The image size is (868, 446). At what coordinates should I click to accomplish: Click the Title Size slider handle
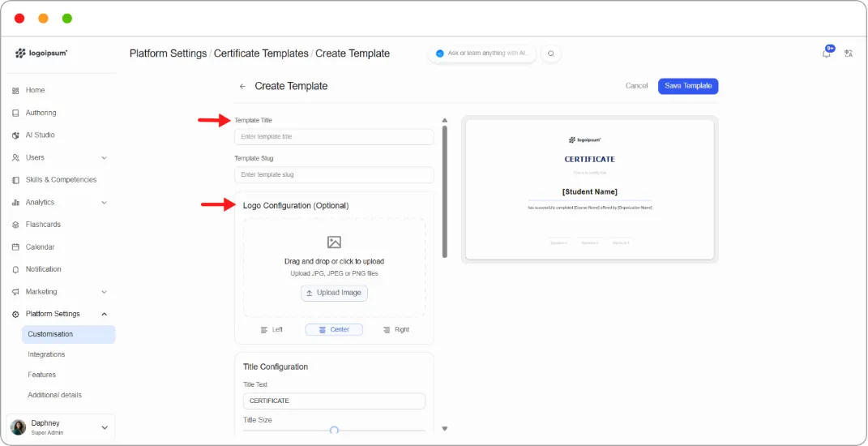(334, 430)
